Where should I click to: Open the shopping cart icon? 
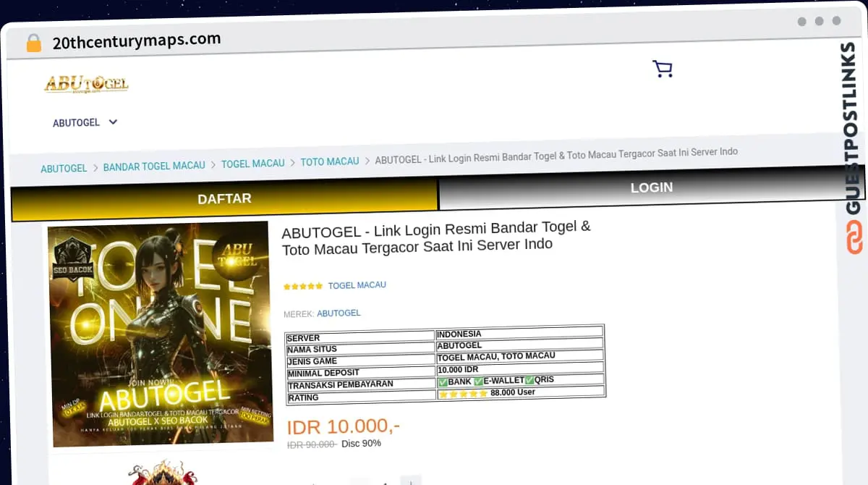click(662, 69)
